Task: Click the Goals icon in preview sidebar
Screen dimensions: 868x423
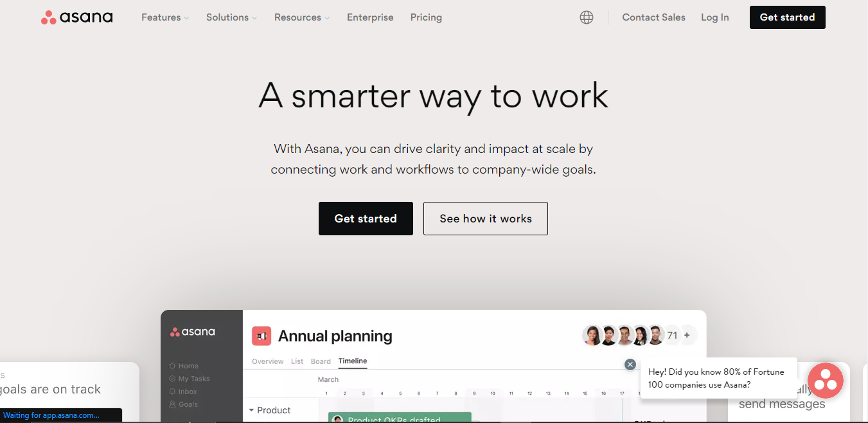Action: pos(172,404)
